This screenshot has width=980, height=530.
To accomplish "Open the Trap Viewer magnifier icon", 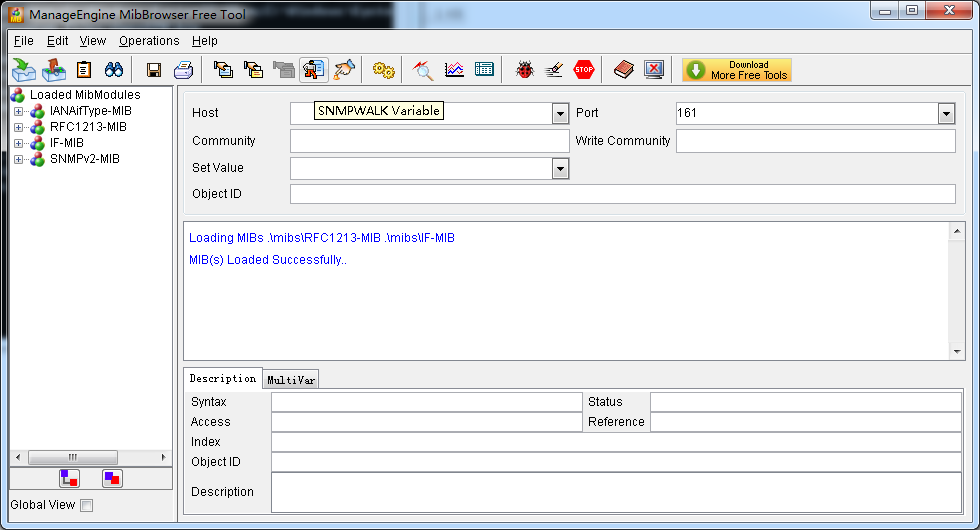I will [x=423, y=69].
